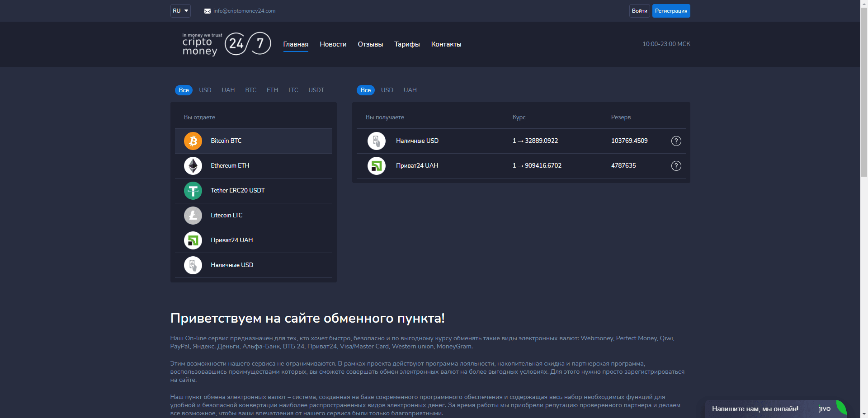Click the cripto money 24/7 logo
The image size is (868, 418).
pos(226,44)
